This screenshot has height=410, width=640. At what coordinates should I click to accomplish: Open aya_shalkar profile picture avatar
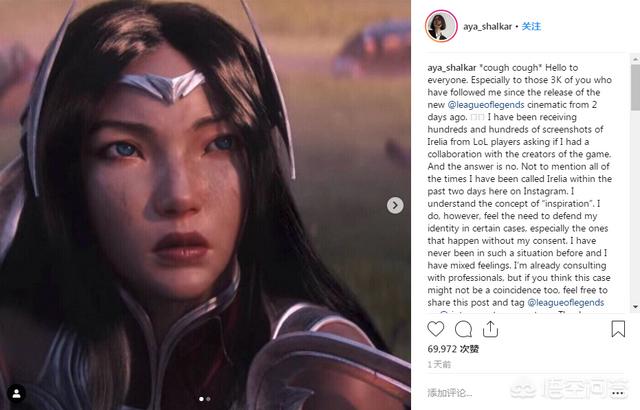click(441, 26)
